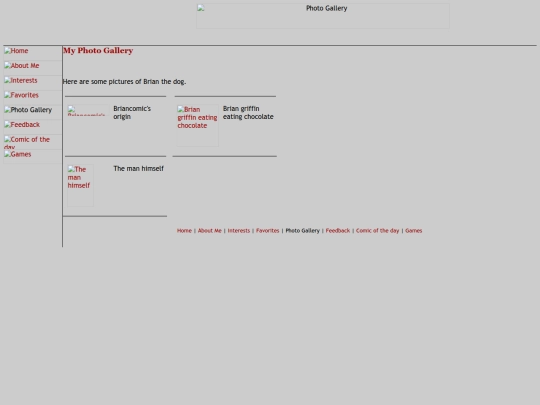Click the About Me footer link
The width and height of the screenshot is (540, 405).
209,231
